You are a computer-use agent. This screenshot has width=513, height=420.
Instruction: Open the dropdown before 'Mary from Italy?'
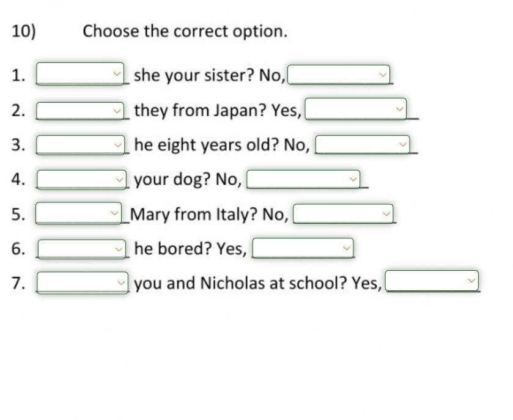(78, 213)
